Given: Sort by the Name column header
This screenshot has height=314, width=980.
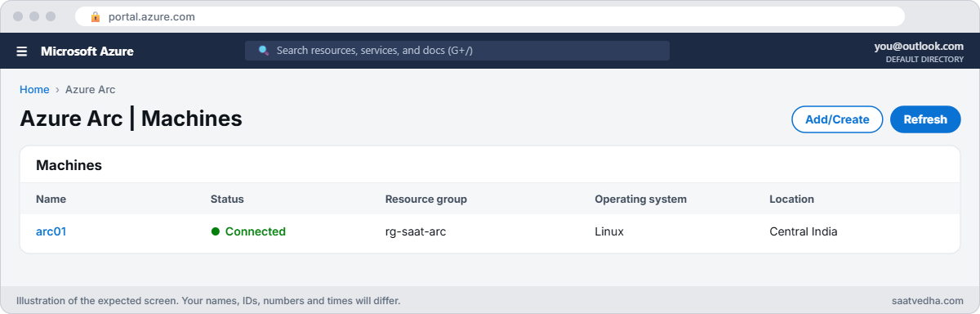Looking at the screenshot, I should coord(51,199).
